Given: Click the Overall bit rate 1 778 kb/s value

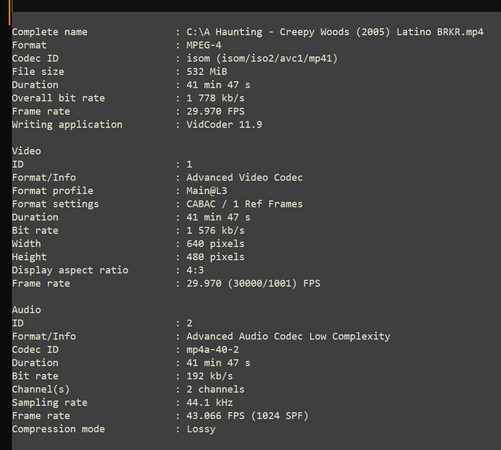Looking at the screenshot, I should click(x=215, y=98).
